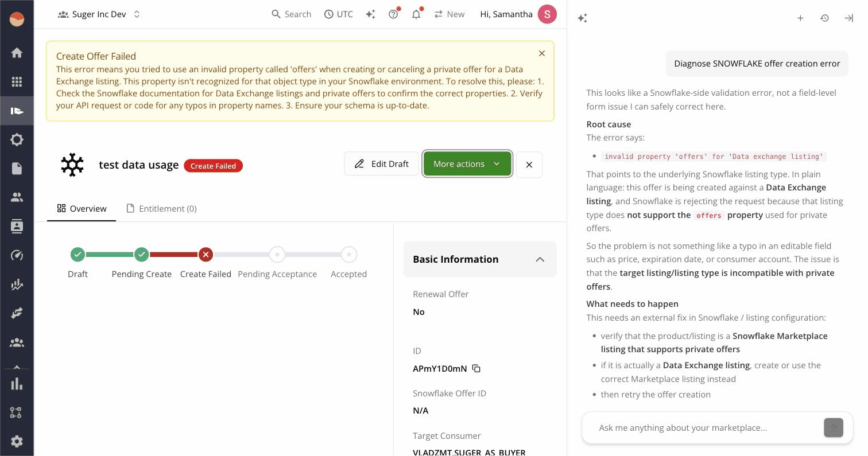Click the Accepted step marker
Image resolution: width=868 pixels, height=456 pixels.
(x=348, y=254)
